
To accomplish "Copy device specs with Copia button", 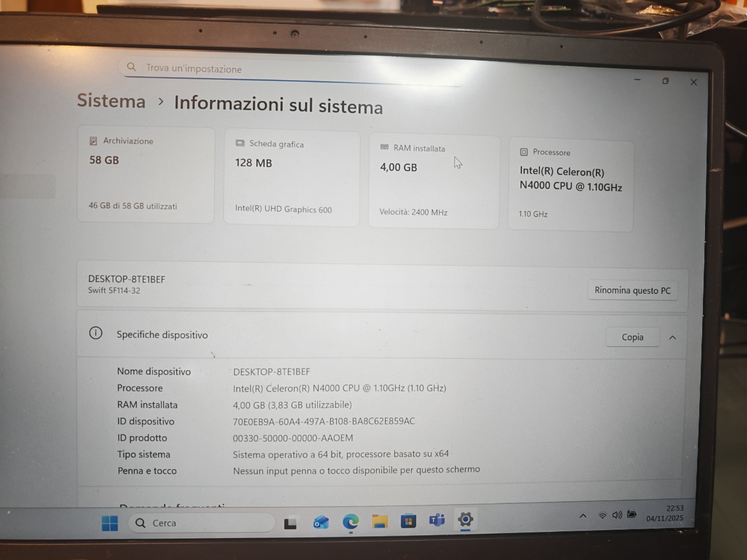I will click(633, 337).
